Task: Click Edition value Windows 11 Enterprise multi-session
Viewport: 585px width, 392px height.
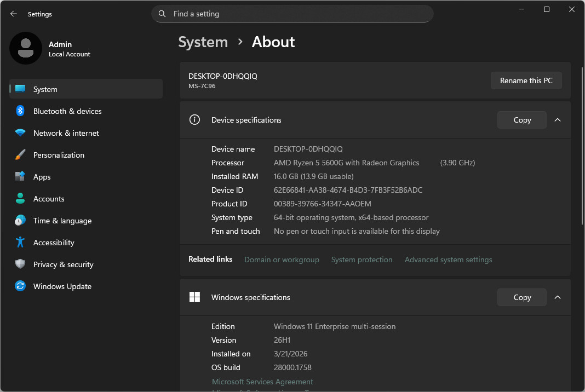Action: (x=335, y=326)
